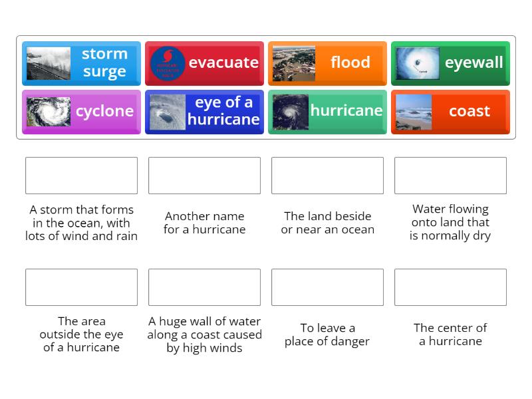Click the box above 'The area outside the eye'
Viewport: 532px width, 399px height.
tap(81, 287)
